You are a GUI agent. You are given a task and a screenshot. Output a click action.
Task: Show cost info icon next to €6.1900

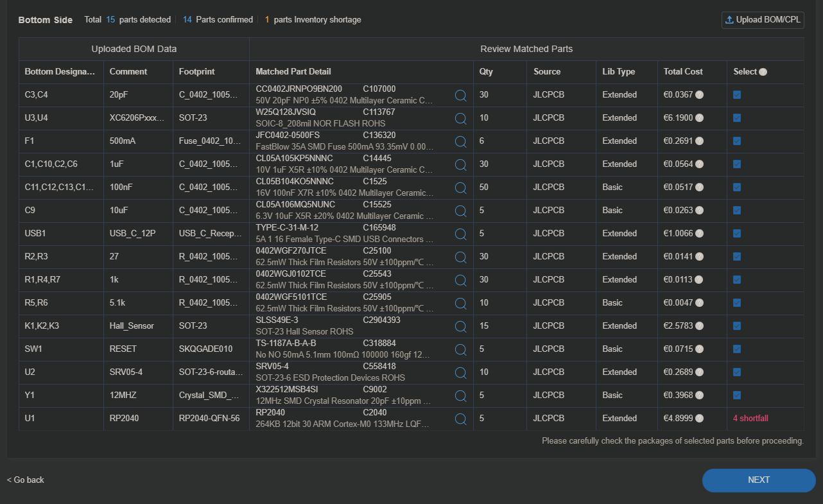tap(700, 118)
